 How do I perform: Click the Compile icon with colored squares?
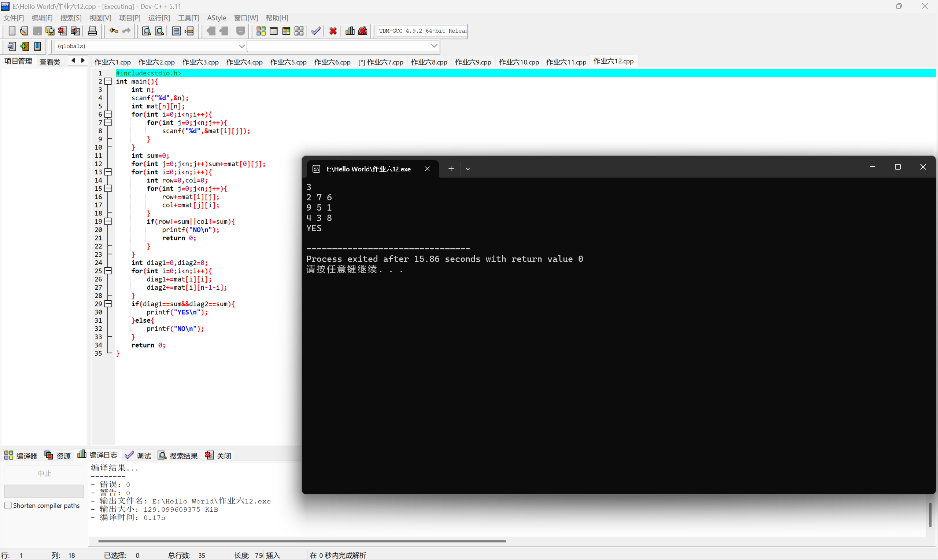coord(261,31)
